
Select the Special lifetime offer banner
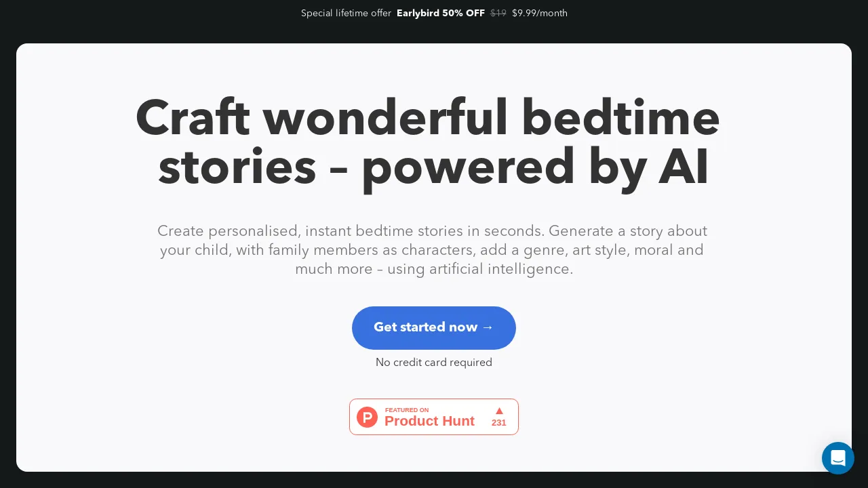coord(347,13)
